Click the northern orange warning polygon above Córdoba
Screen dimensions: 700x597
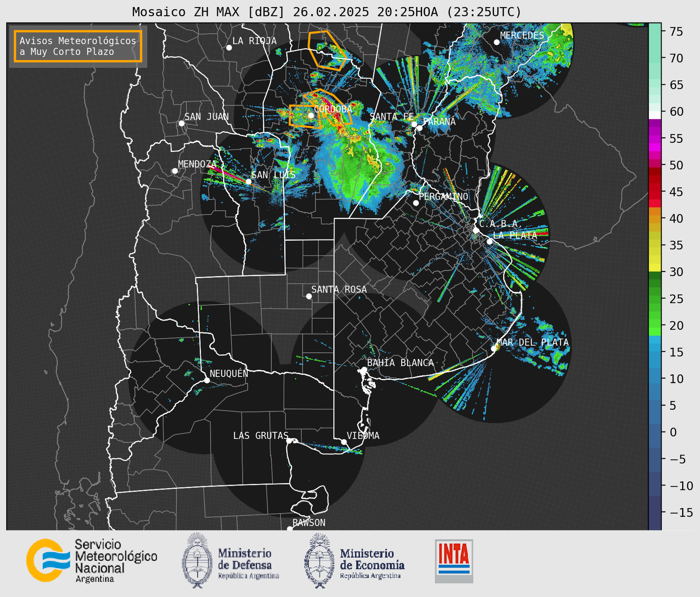(327, 50)
